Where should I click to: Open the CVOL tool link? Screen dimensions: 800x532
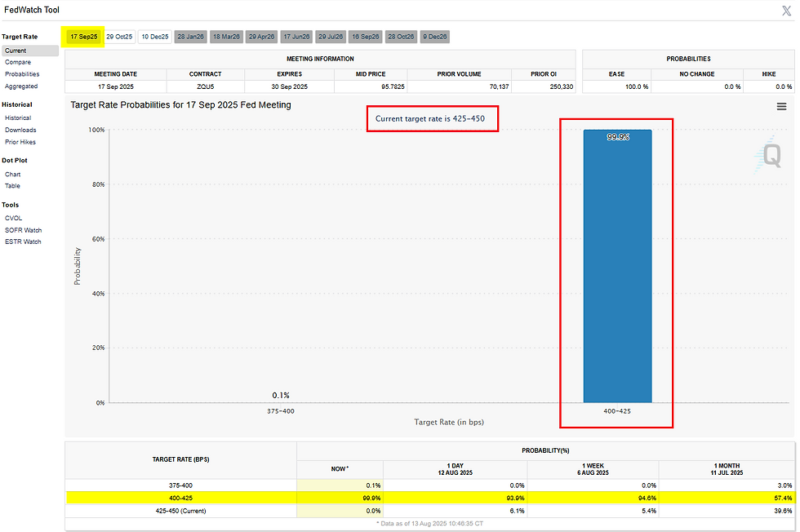tap(13, 219)
